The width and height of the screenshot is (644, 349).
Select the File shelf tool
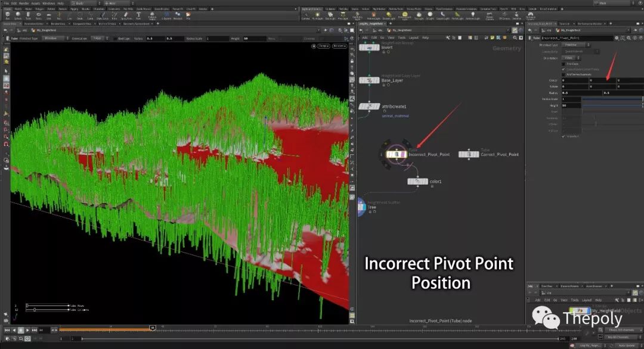188,15
